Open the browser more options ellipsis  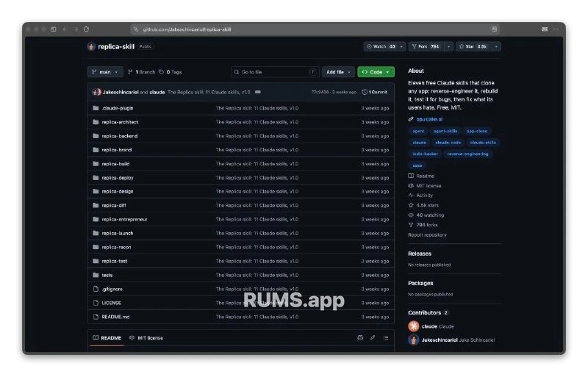point(556,29)
